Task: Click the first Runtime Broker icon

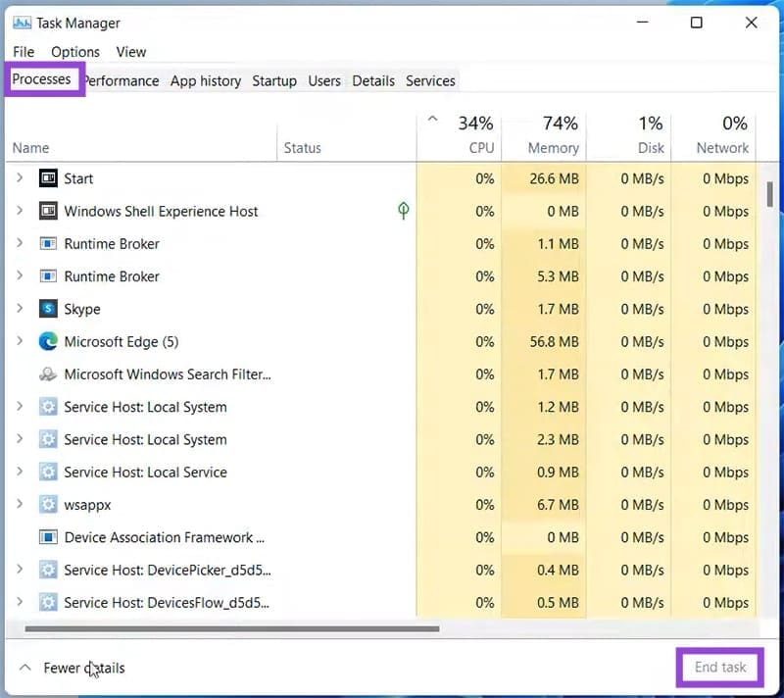Action: (47, 243)
